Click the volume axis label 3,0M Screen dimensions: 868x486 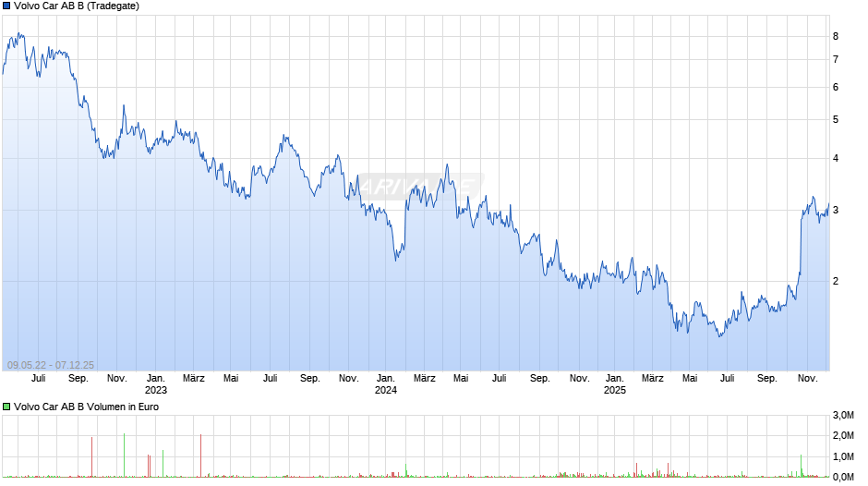(x=843, y=416)
